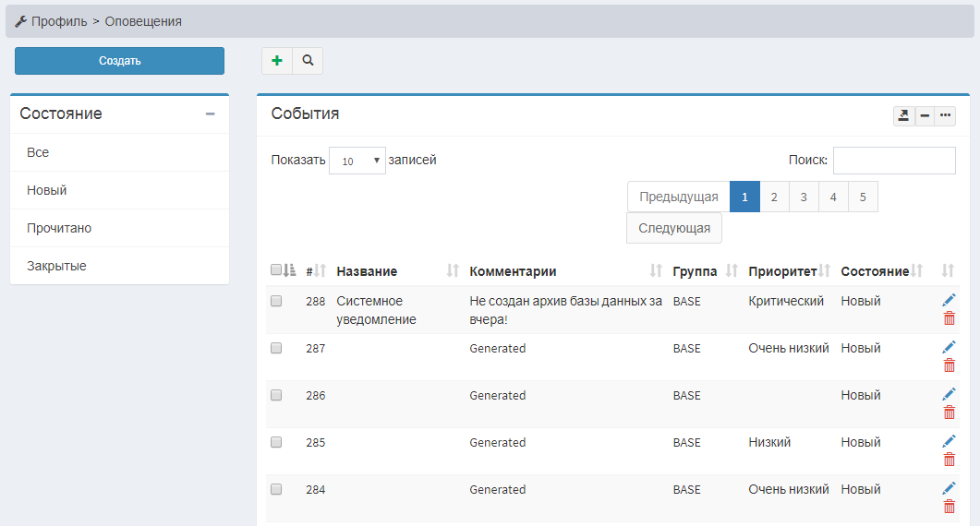The width and height of the screenshot is (980, 526).
Task: Select checkbox for record 287
Action: coord(276,348)
